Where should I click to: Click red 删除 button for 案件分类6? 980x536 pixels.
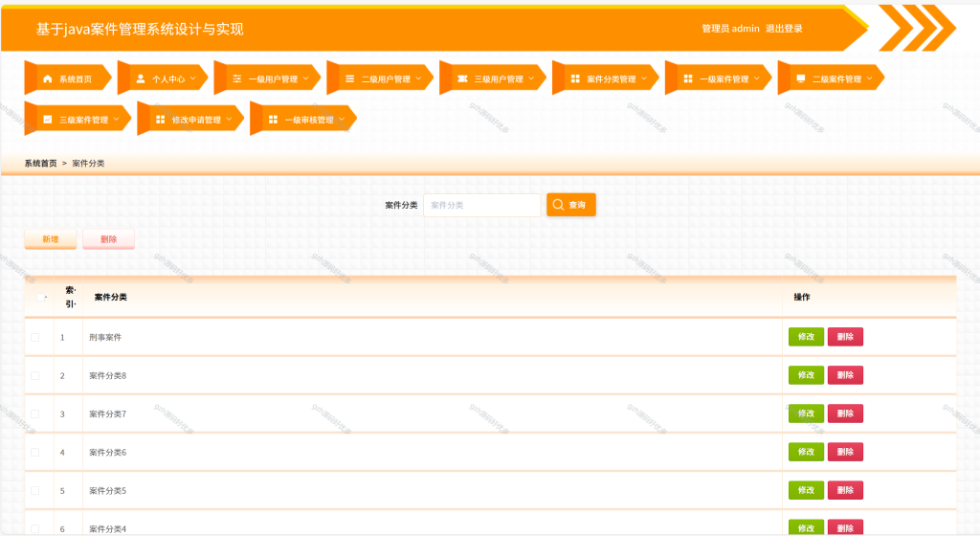pos(845,452)
